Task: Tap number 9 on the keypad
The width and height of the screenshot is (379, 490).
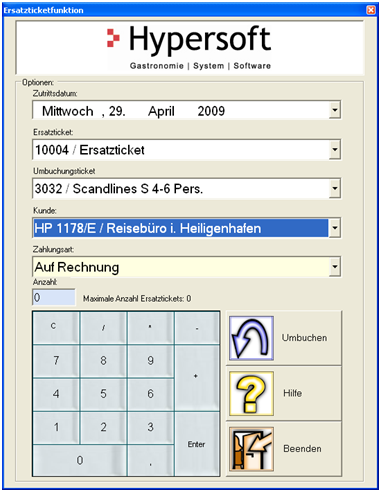Action: click(x=151, y=361)
